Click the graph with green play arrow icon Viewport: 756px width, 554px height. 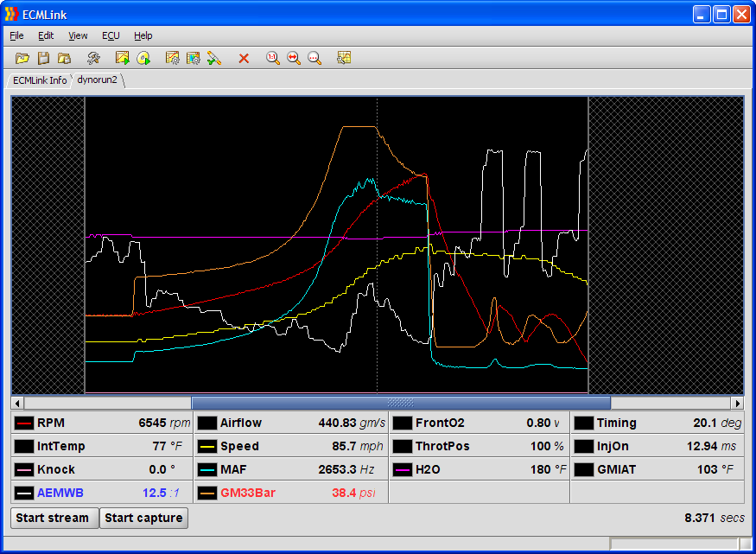tap(123, 58)
